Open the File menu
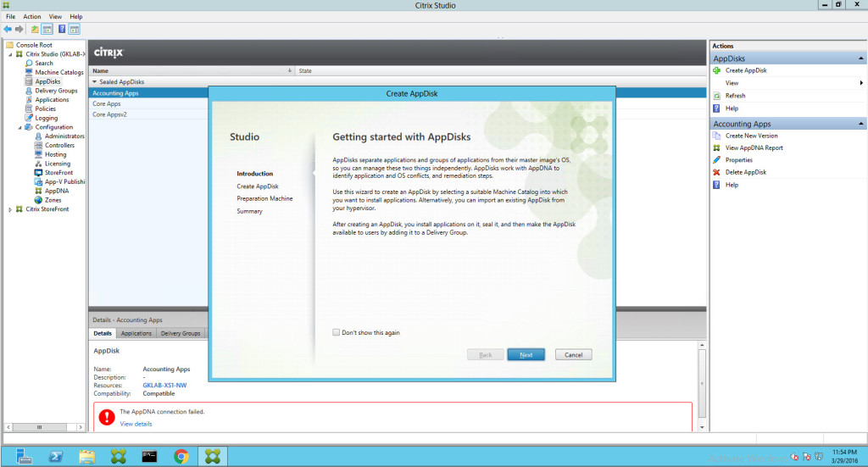The width and height of the screenshot is (868, 467). point(10,17)
